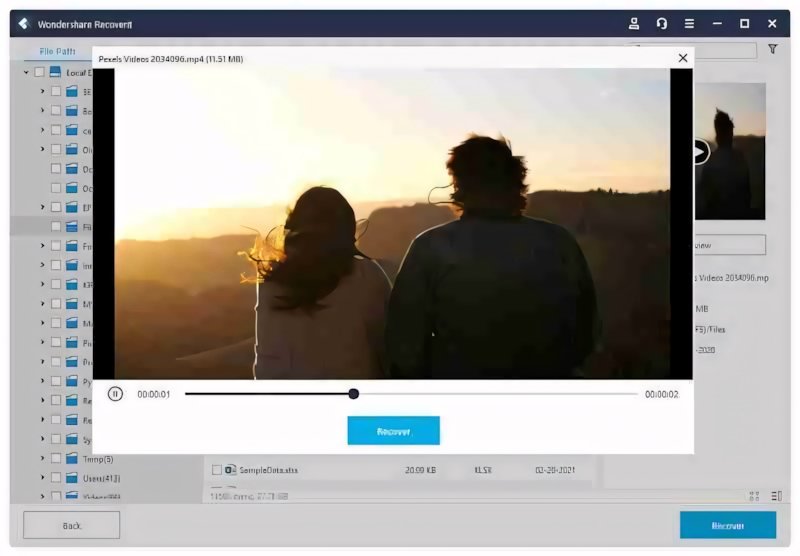The height and width of the screenshot is (556, 800).
Task: Click the main window Recover button
Action: 728,525
